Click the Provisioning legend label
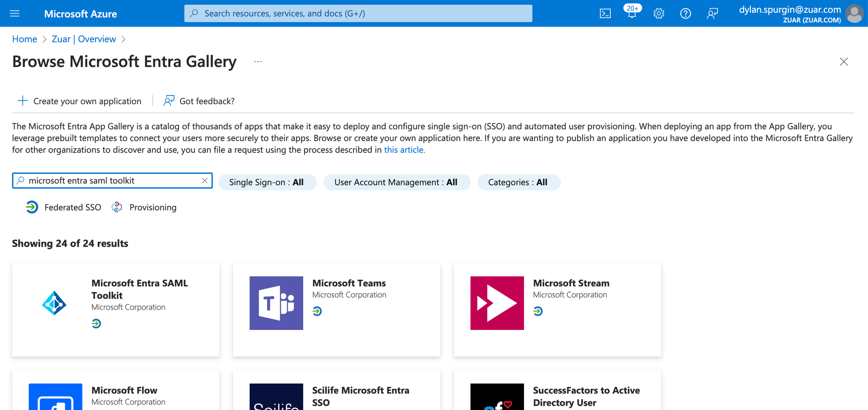The height and width of the screenshot is (410, 868). coord(153,207)
